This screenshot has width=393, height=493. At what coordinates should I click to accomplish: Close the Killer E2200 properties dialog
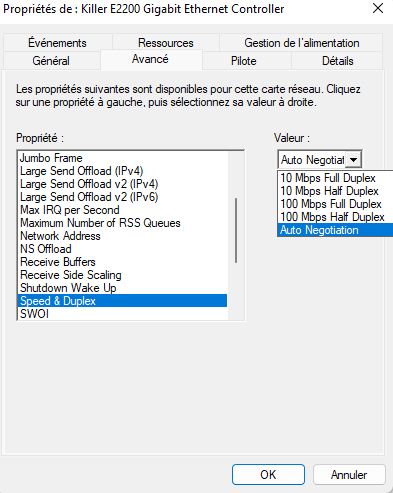[x=378, y=9]
